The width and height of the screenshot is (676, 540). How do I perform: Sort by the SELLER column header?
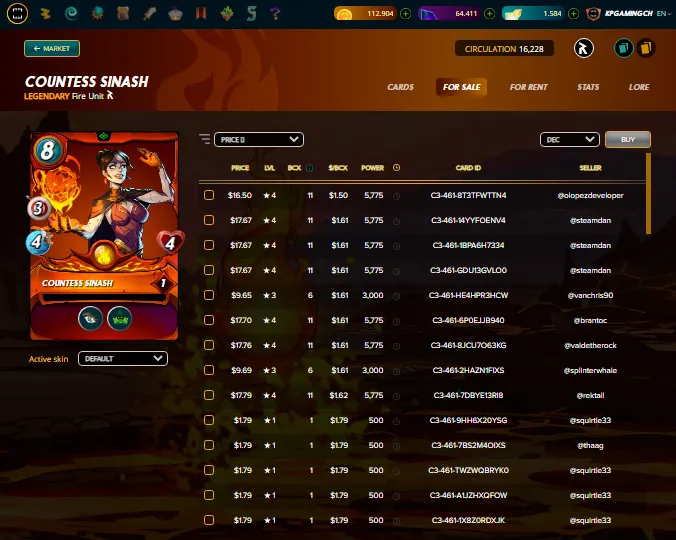point(590,168)
